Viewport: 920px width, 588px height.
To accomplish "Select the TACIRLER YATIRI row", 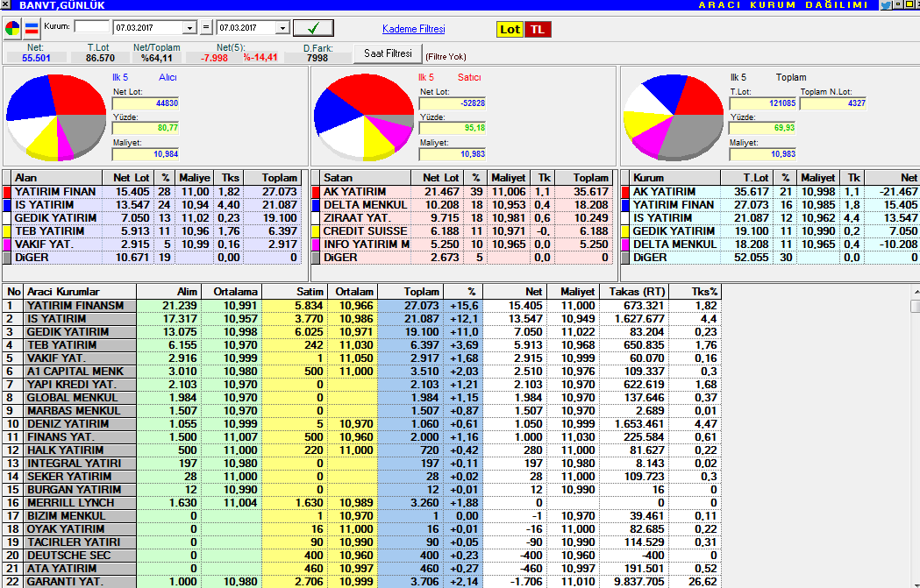I will [x=362, y=542].
